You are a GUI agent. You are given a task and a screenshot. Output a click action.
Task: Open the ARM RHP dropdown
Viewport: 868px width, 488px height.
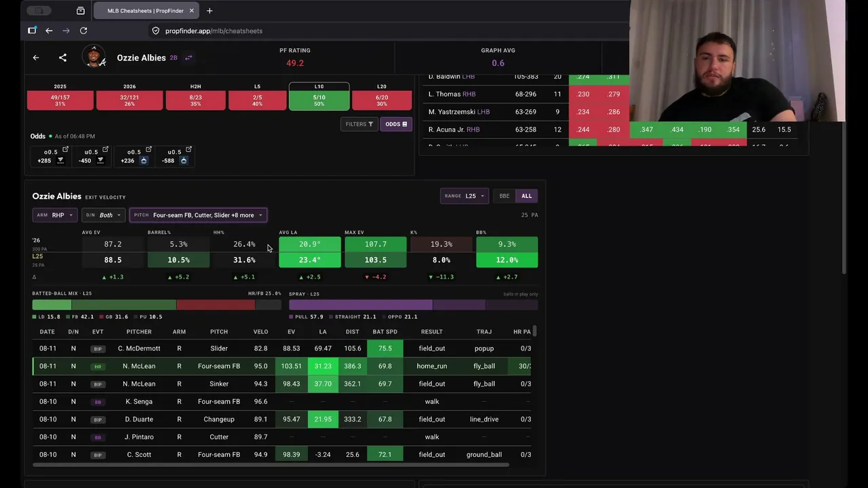coord(55,215)
